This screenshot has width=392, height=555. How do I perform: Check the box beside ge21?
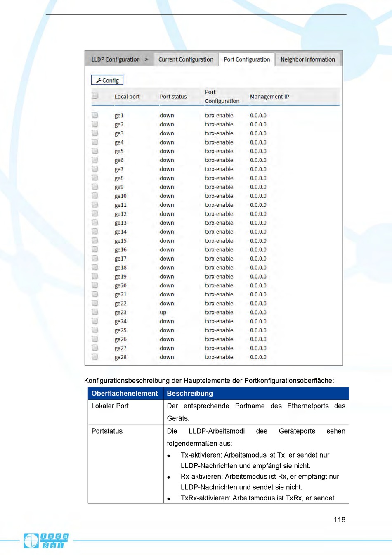point(95,294)
